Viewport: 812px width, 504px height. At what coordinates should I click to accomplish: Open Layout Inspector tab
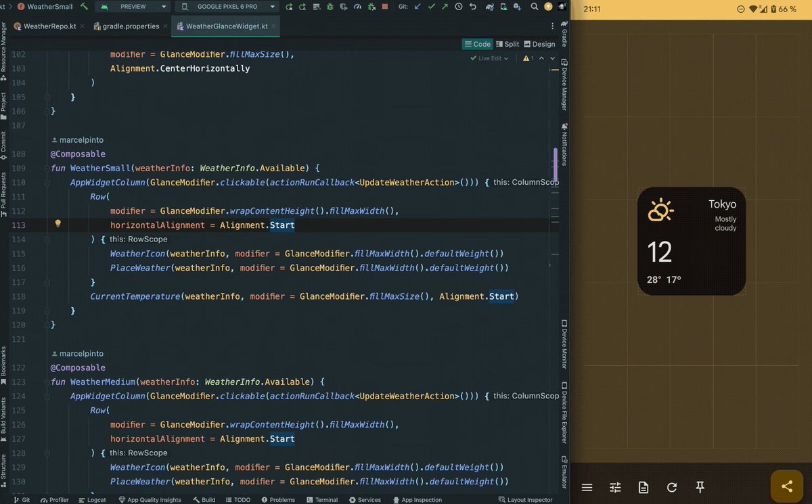[x=525, y=499]
